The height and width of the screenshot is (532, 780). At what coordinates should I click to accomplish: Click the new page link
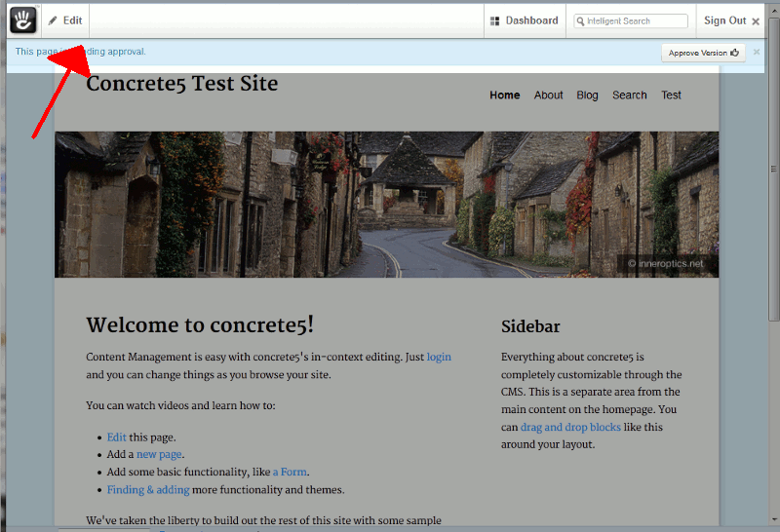(159, 454)
